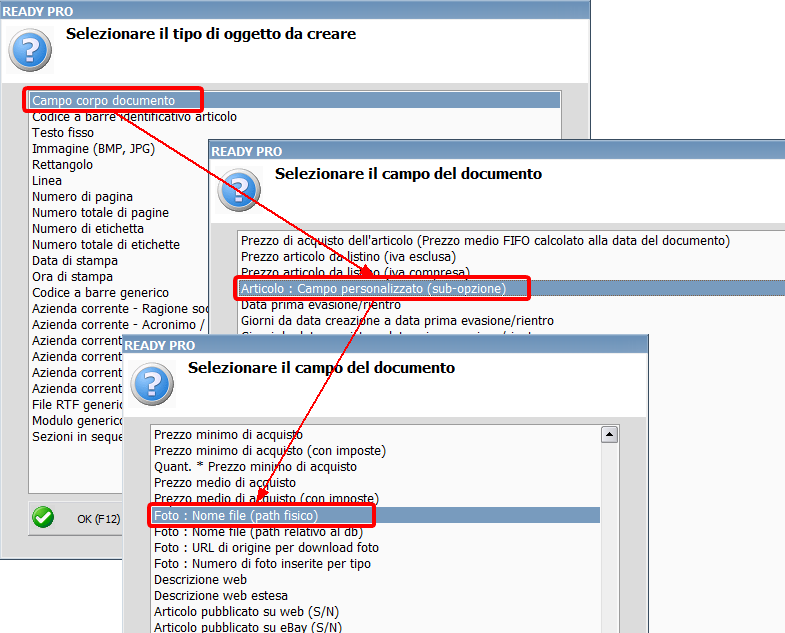The height and width of the screenshot is (633, 785).
Task: Click the green checkmark OK icon
Action: [x=43, y=517]
